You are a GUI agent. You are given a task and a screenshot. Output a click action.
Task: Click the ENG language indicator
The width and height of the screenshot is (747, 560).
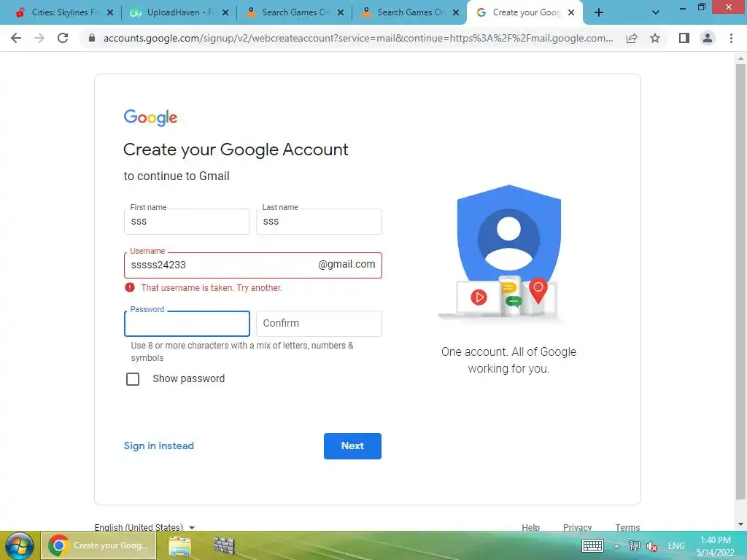[676, 545]
